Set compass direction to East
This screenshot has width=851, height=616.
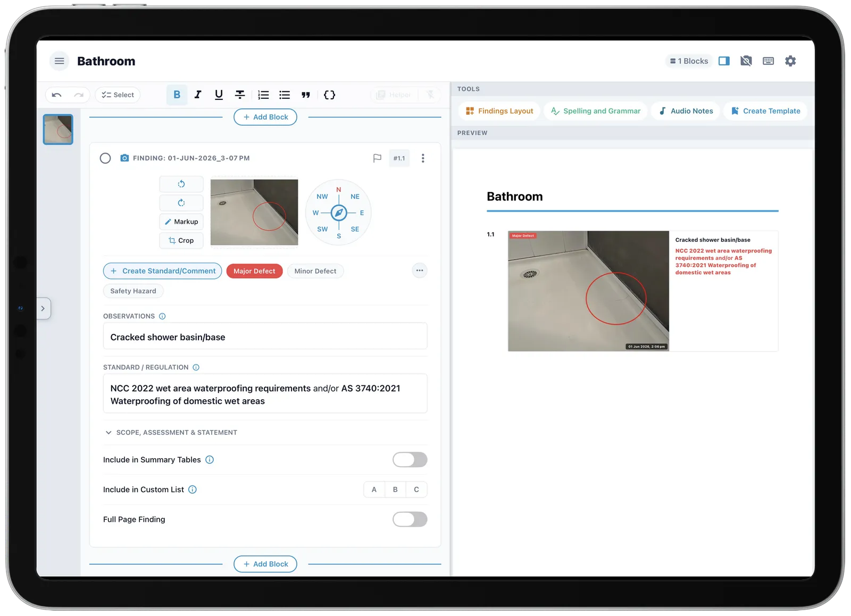pyautogui.click(x=362, y=213)
